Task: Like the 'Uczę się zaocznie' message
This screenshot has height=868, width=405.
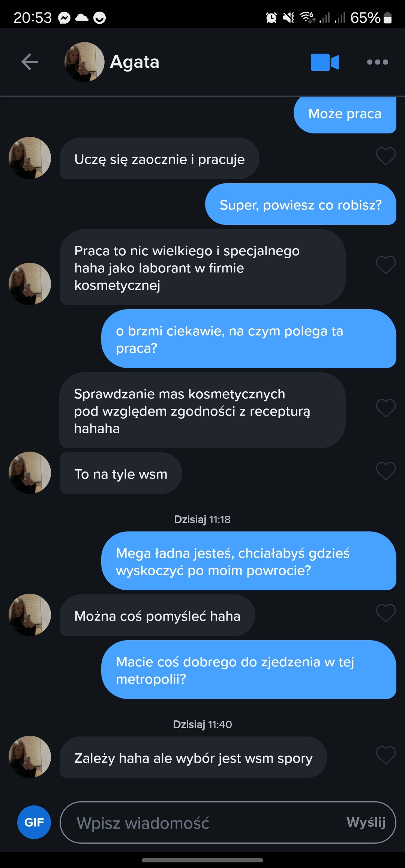Action: coord(385,156)
